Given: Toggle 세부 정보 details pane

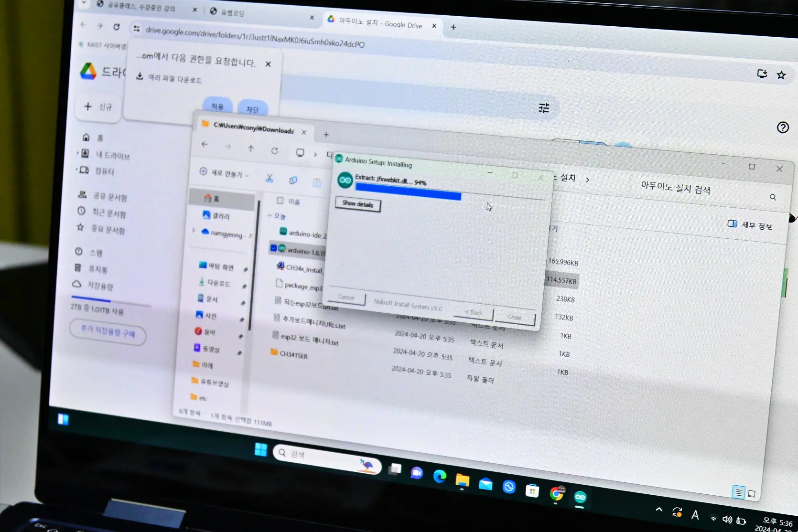Looking at the screenshot, I should pos(750,225).
